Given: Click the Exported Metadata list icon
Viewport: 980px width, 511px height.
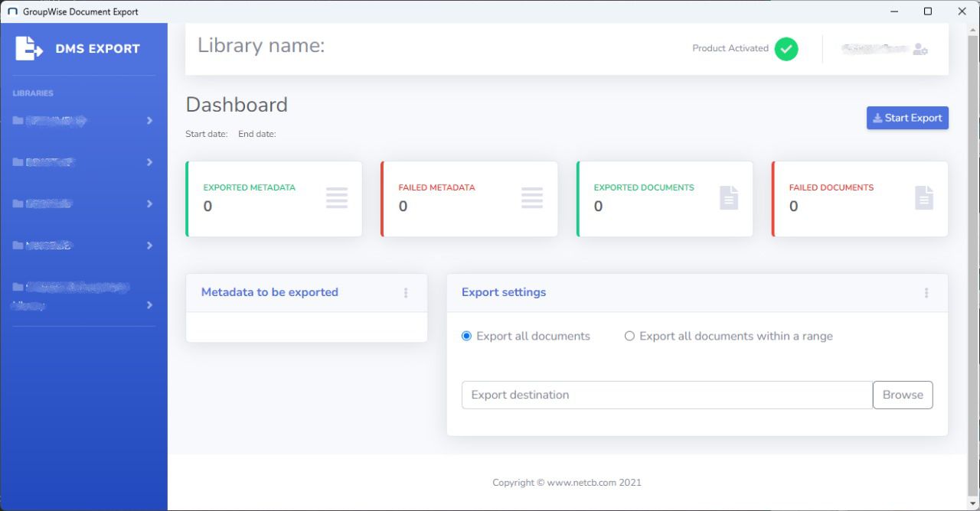Looking at the screenshot, I should tap(336, 198).
